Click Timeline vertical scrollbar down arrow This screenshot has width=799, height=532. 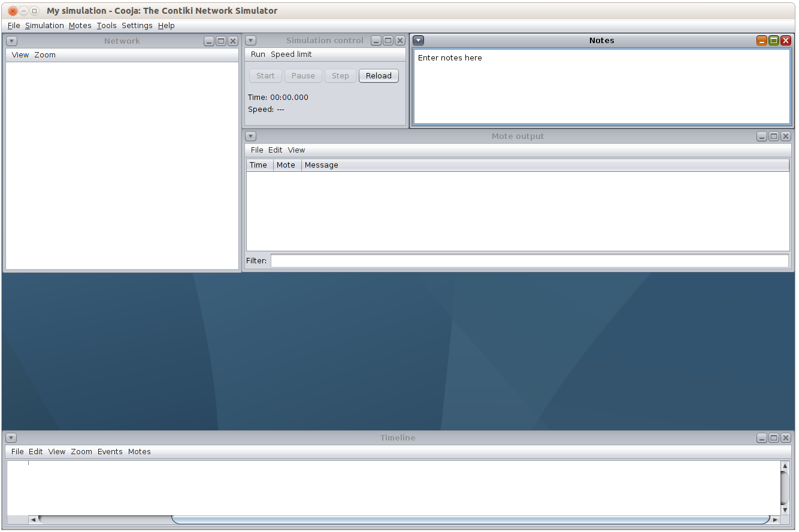pyautogui.click(x=785, y=510)
